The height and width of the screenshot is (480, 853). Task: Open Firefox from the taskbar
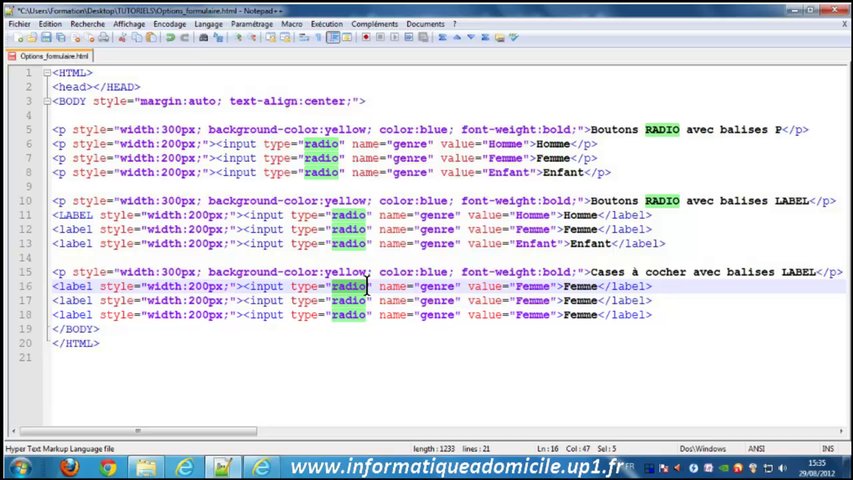point(69,467)
